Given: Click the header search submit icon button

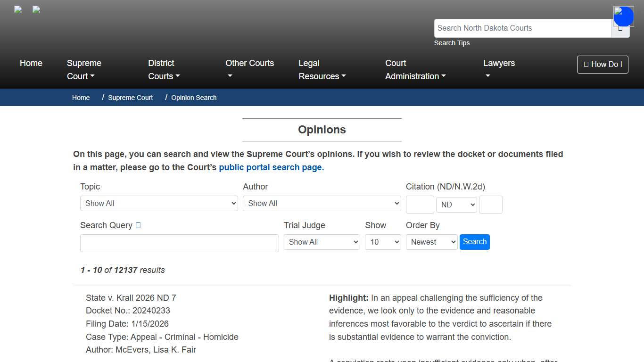Looking at the screenshot, I should pos(620,29).
